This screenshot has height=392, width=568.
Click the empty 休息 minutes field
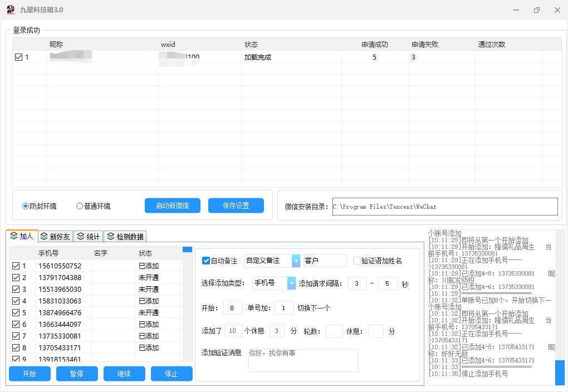[x=376, y=331]
